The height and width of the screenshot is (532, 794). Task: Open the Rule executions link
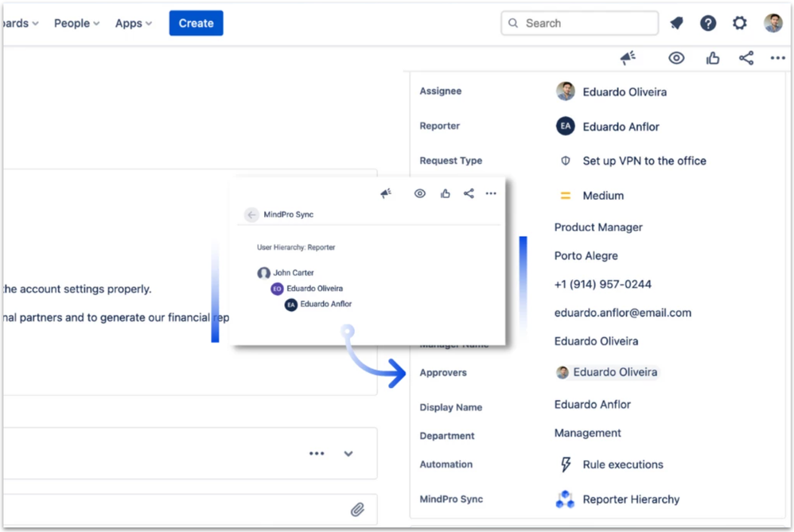pos(623,464)
